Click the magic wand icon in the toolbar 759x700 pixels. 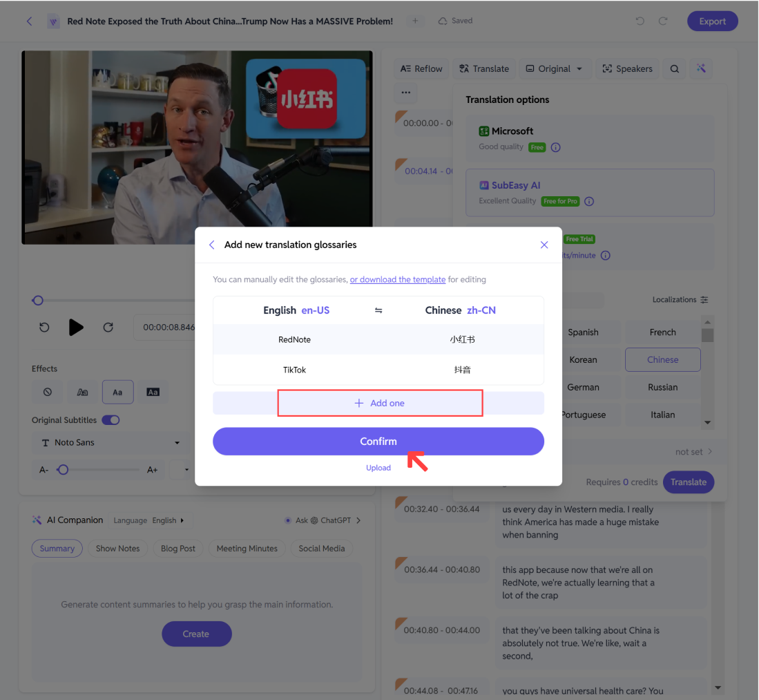[x=701, y=68]
